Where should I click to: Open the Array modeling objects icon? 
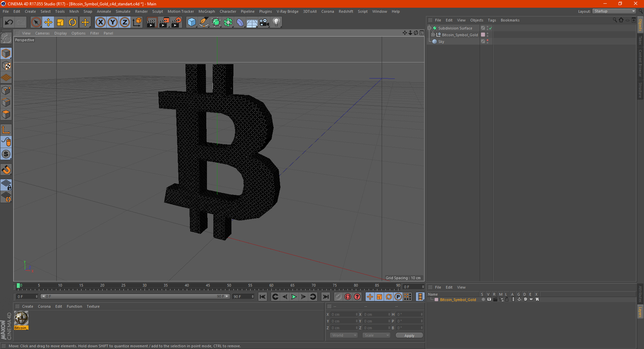point(228,22)
